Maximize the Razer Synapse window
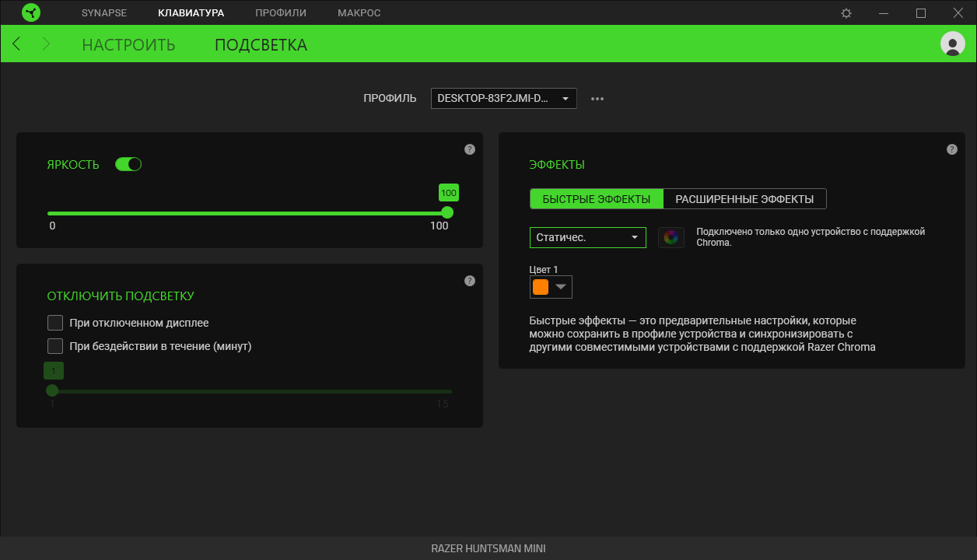The image size is (977, 560). click(x=921, y=13)
